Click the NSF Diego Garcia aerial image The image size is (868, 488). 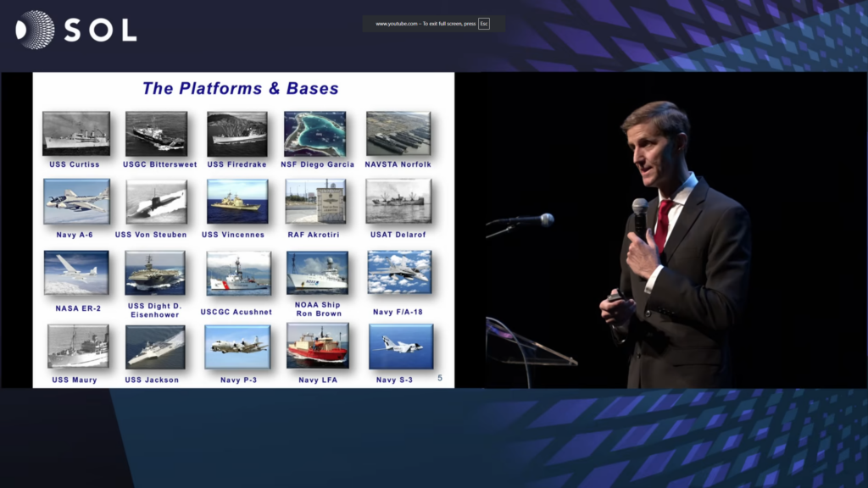[314, 134]
